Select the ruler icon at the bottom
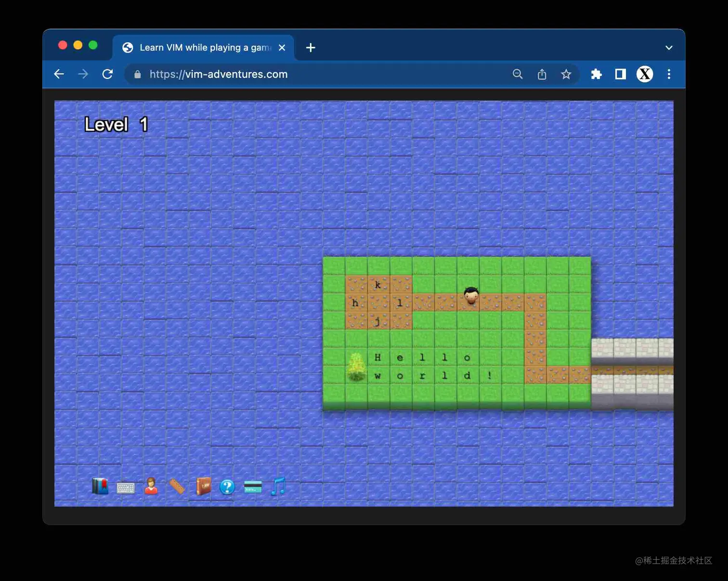Image resolution: width=728 pixels, height=581 pixels. click(x=177, y=486)
